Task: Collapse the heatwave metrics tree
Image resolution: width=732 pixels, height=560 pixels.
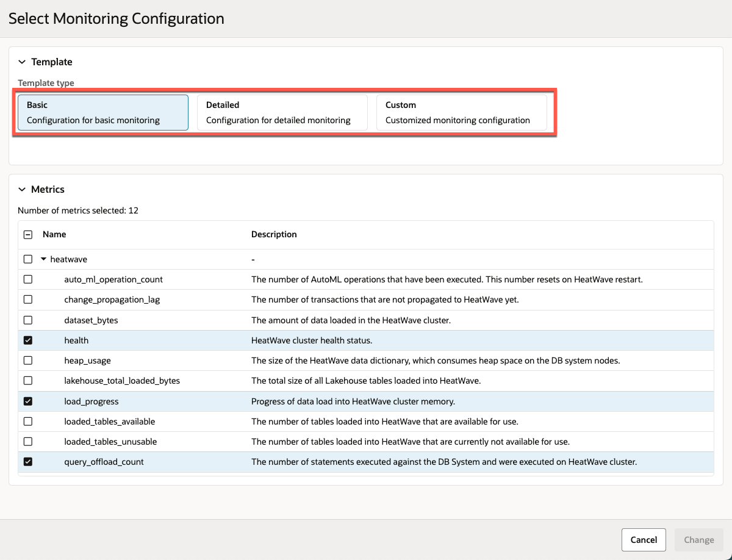Action: click(x=42, y=259)
